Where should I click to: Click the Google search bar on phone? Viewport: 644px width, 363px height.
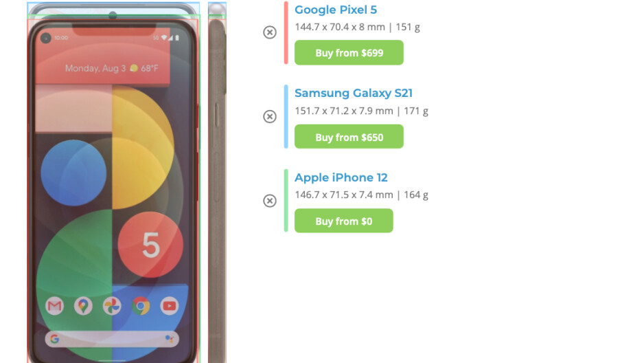[x=112, y=339]
